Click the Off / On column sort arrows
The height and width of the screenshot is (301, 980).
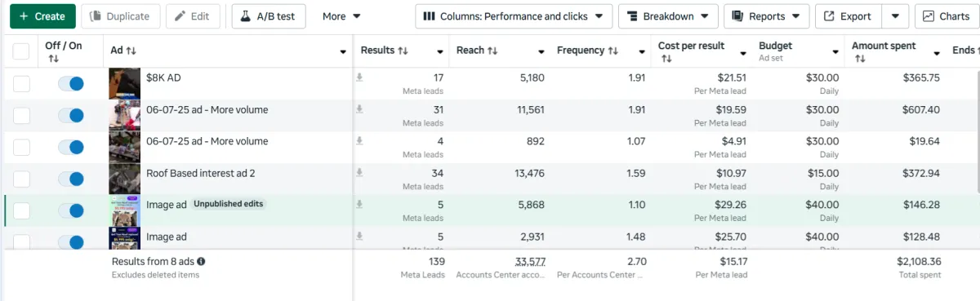53,59
